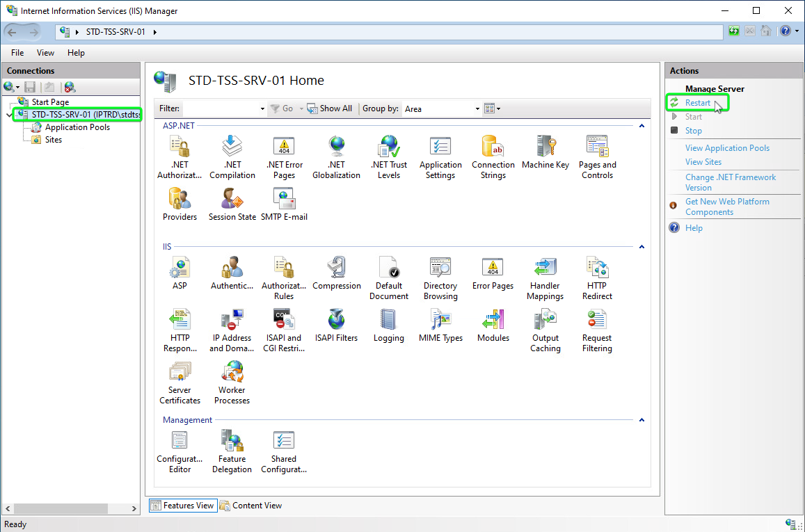Open the View menu
The height and width of the screenshot is (532, 805).
point(45,53)
